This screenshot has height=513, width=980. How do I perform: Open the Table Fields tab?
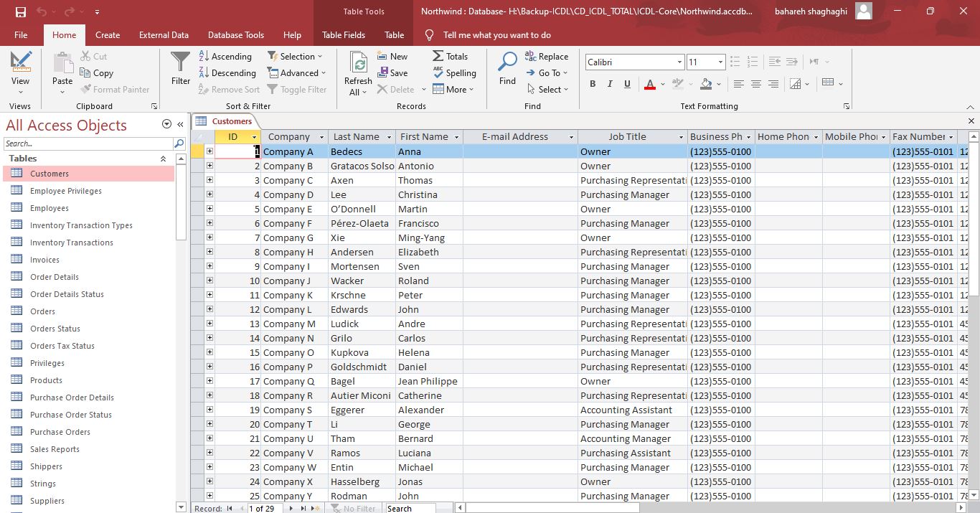344,34
